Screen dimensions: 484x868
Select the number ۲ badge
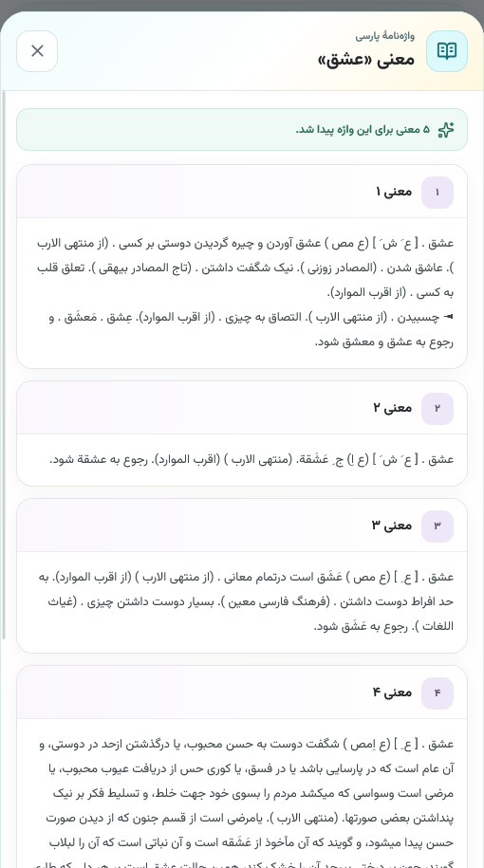437,409
